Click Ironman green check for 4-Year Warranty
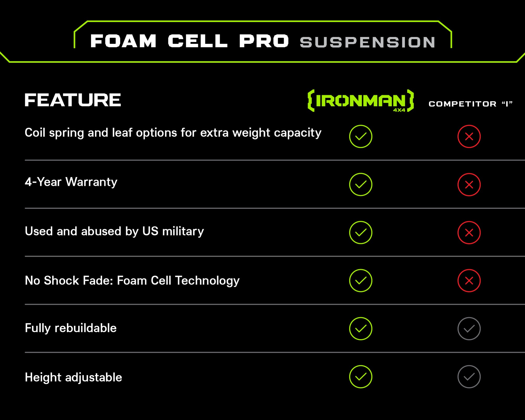 pyautogui.click(x=361, y=185)
